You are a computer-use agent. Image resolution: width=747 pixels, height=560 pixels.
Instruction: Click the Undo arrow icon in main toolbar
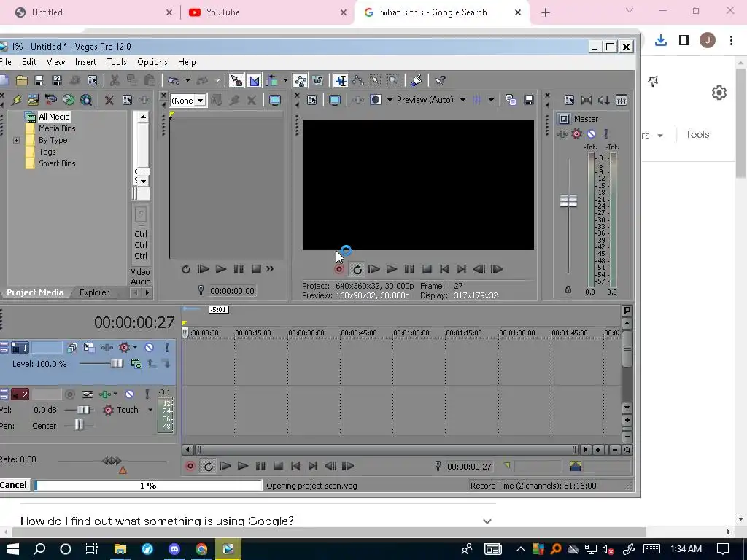tap(174, 80)
